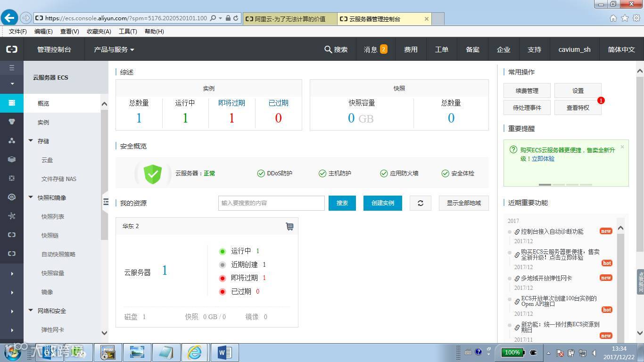The image size is (644, 362).
Task: Click the 主机防护 check icon
Action: tap(322, 173)
